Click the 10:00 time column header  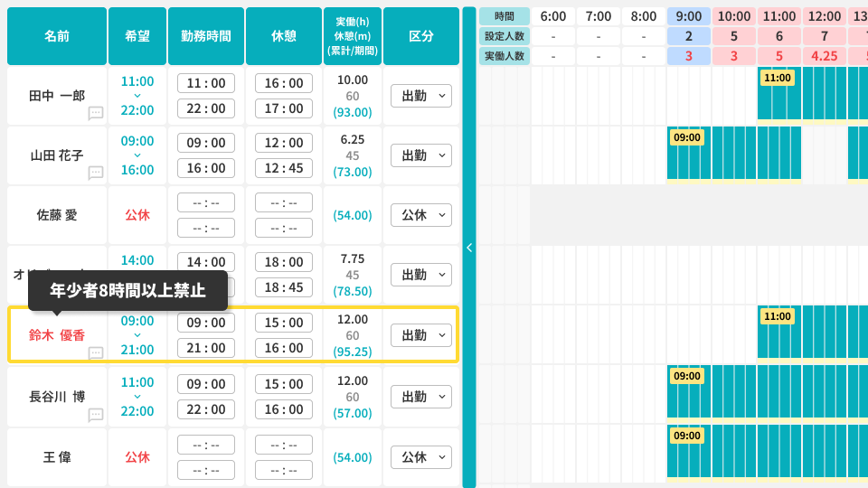(x=734, y=16)
